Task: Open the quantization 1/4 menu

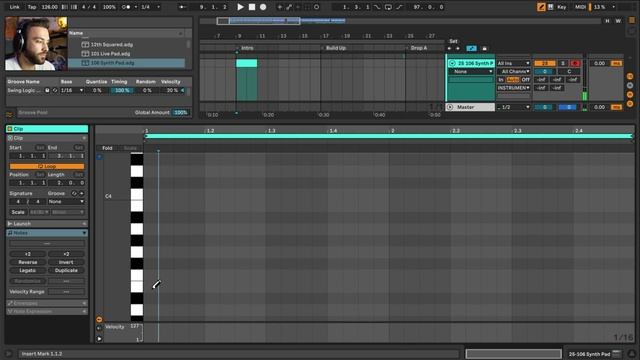Action: [x=151, y=7]
